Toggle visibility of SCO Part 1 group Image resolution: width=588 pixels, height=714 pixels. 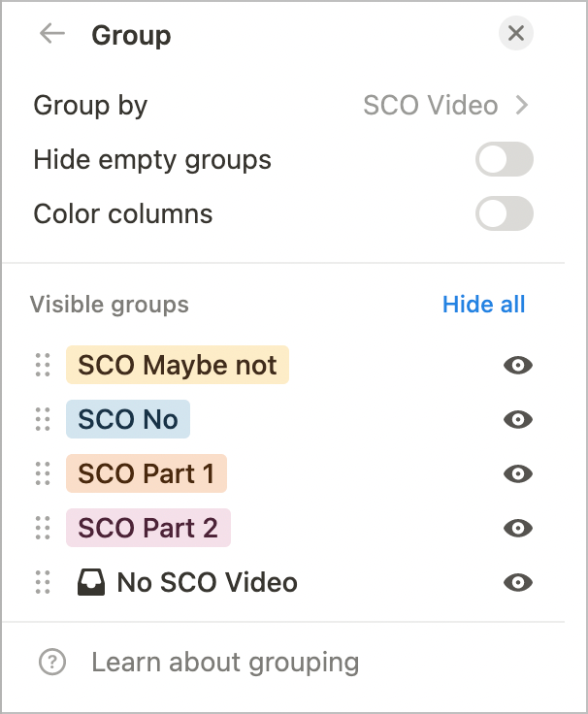[x=518, y=473]
